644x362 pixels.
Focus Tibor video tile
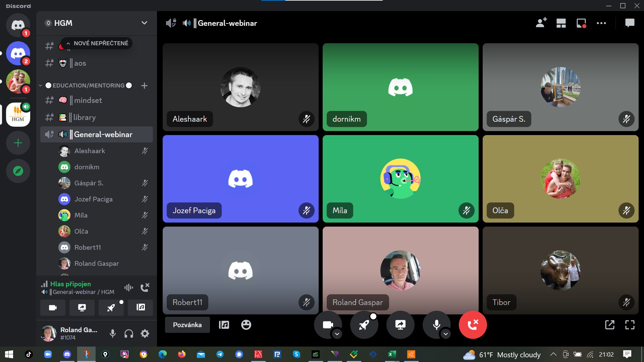560,270
